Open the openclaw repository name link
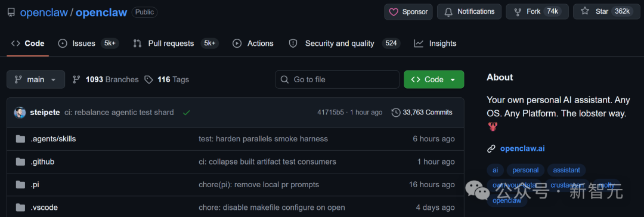The width and height of the screenshot is (644, 217). point(101,13)
